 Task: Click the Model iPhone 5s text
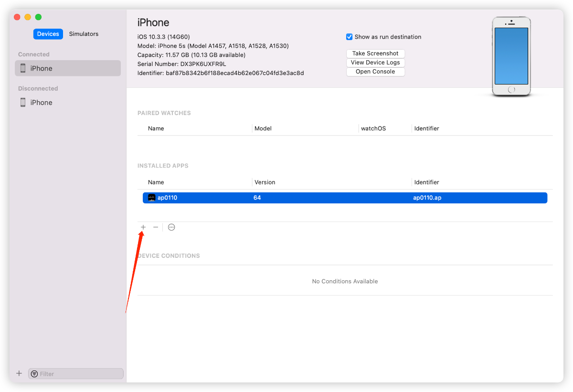pos(213,46)
